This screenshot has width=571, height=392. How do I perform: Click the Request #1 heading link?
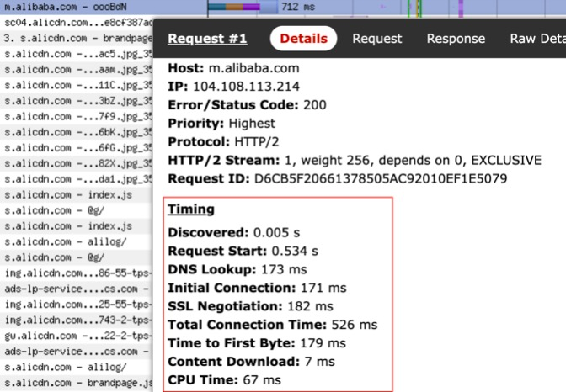(207, 39)
